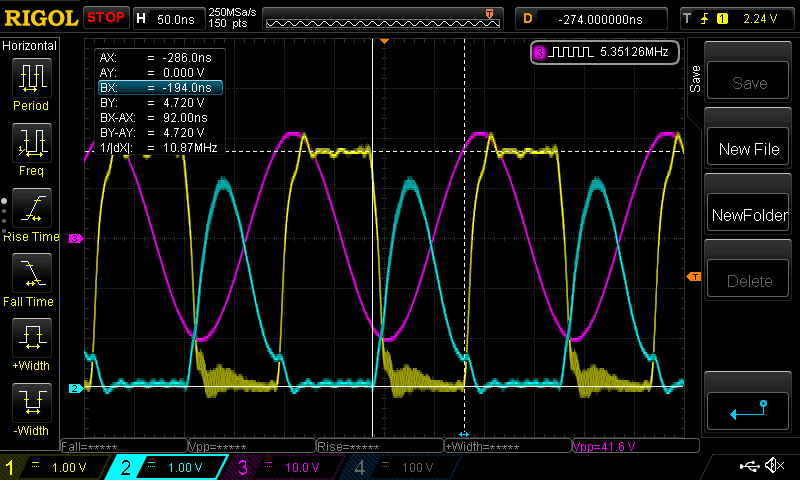Select the Fall Time measurement icon
The image size is (800, 480).
click(x=32, y=273)
